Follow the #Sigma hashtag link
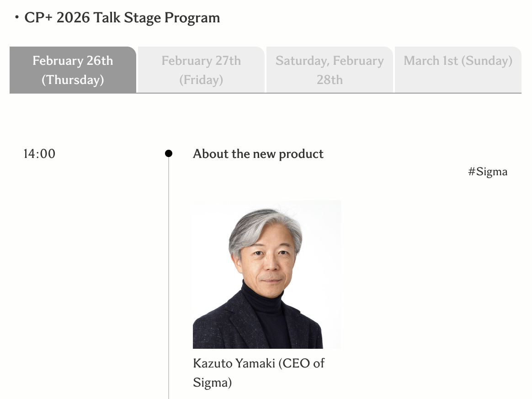Viewport: 532px width, 399px height. click(488, 172)
